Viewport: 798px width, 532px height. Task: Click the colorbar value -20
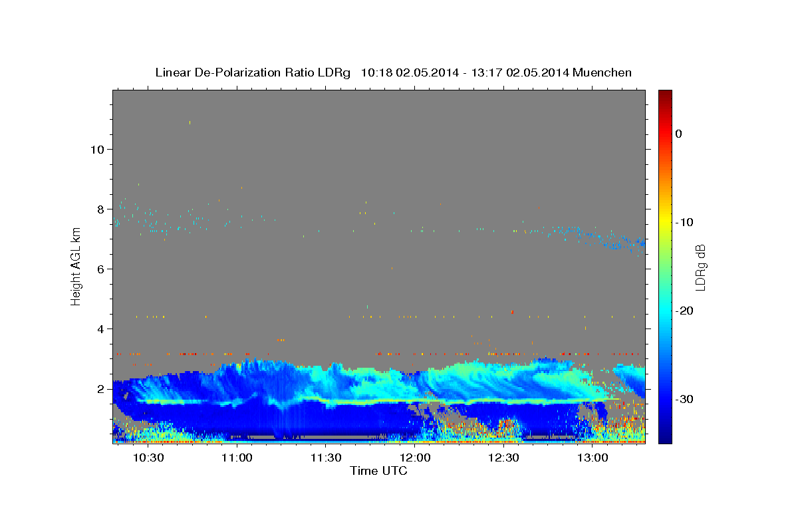(684, 311)
